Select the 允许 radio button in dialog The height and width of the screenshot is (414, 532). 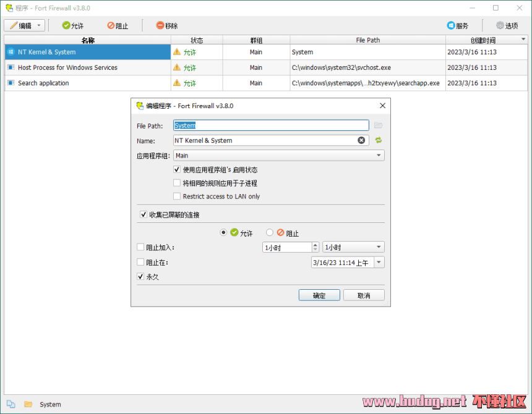pos(223,232)
